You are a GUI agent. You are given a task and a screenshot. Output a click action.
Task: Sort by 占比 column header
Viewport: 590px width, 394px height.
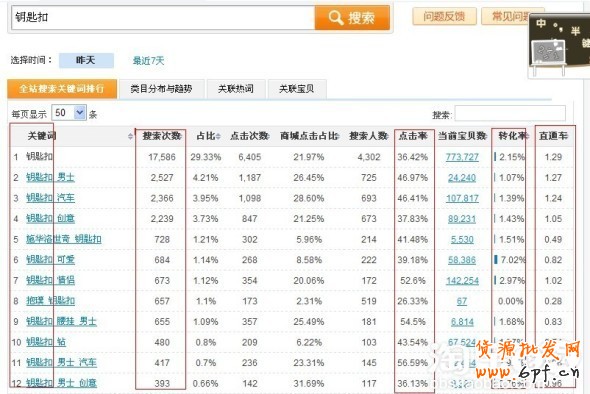click(208, 136)
